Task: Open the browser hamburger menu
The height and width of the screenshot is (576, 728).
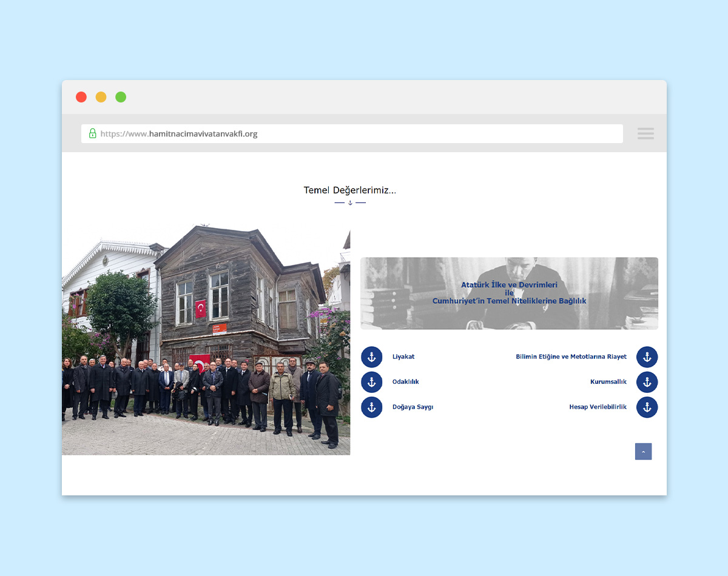Action: [x=645, y=133]
